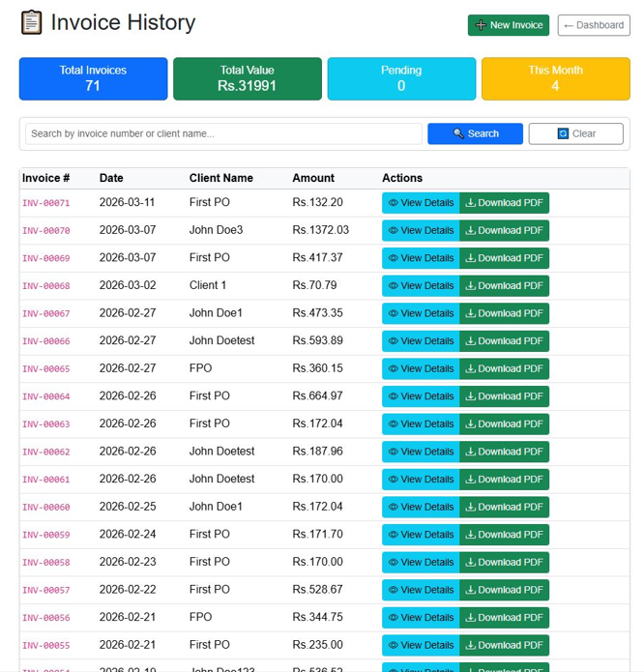Download PDF for INV-00059
This screenshot has width=644, height=672.
pos(505,535)
